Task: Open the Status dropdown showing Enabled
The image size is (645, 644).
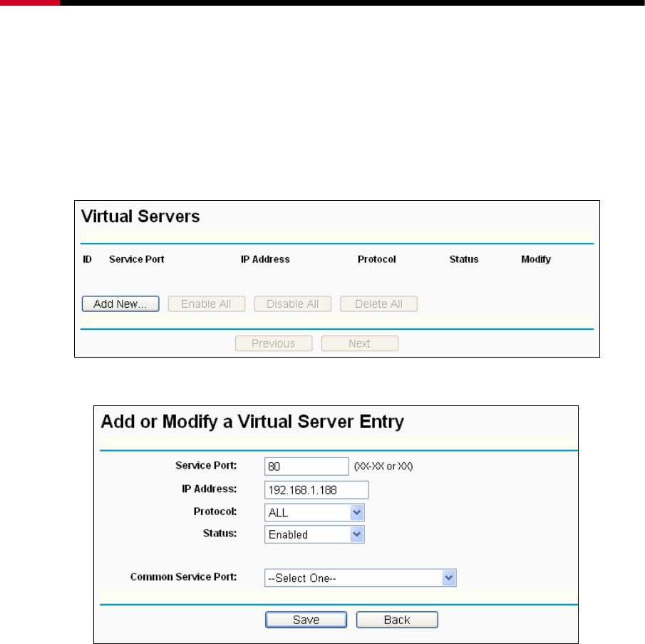Action: (314, 534)
